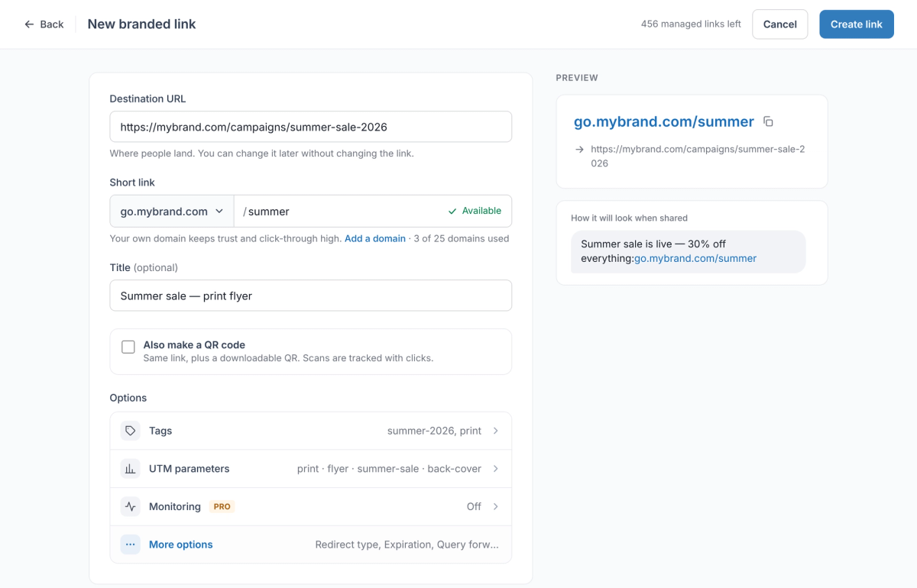
Task: Click the 3 of 25 domains used text
Action: [461, 238]
